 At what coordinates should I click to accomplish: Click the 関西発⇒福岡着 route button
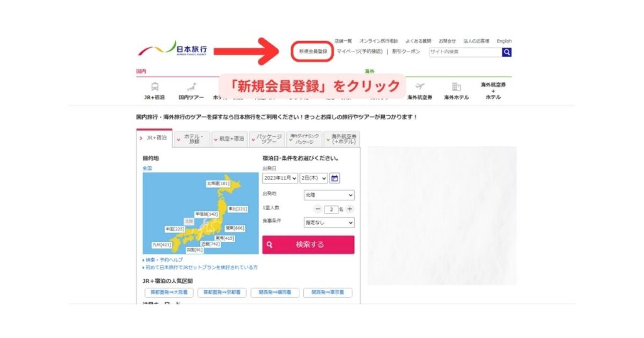[275, 293]
